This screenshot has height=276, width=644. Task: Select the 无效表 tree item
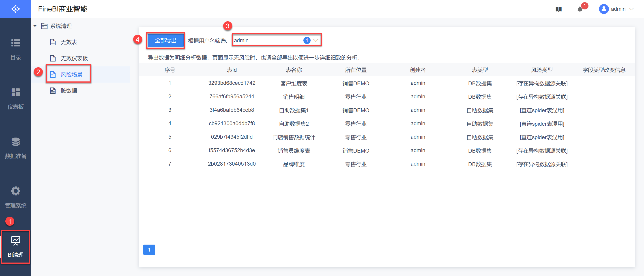69,42
